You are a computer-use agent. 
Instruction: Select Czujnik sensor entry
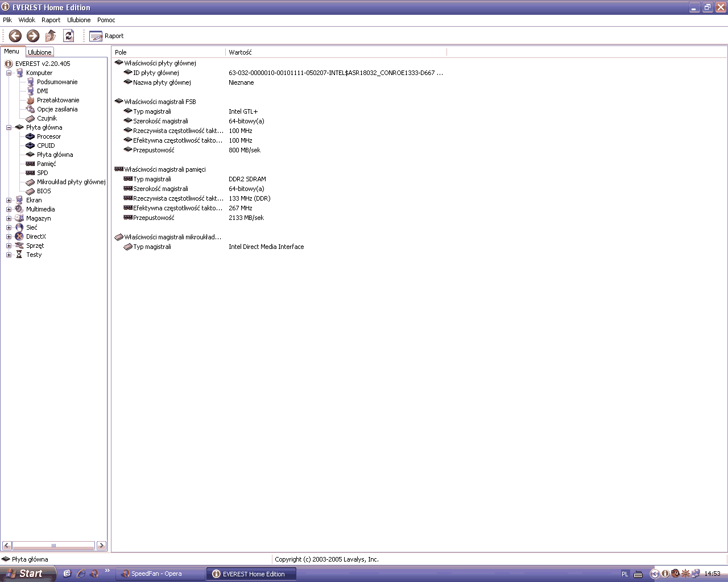[x=47, y=118]
